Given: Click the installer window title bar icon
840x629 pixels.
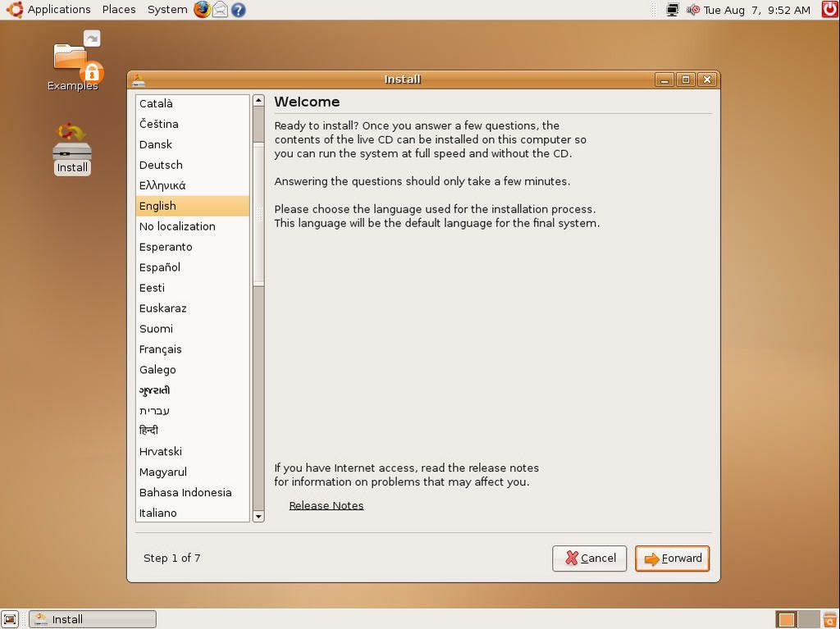Looking at the screenshot, I should pyautogui.click(x=138, y=80).
